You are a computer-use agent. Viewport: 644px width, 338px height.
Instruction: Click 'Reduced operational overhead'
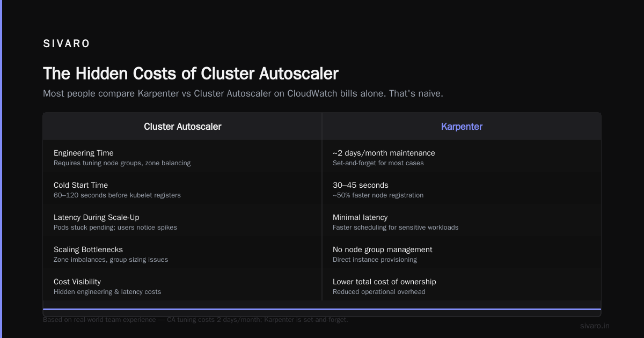coord(379,292)
